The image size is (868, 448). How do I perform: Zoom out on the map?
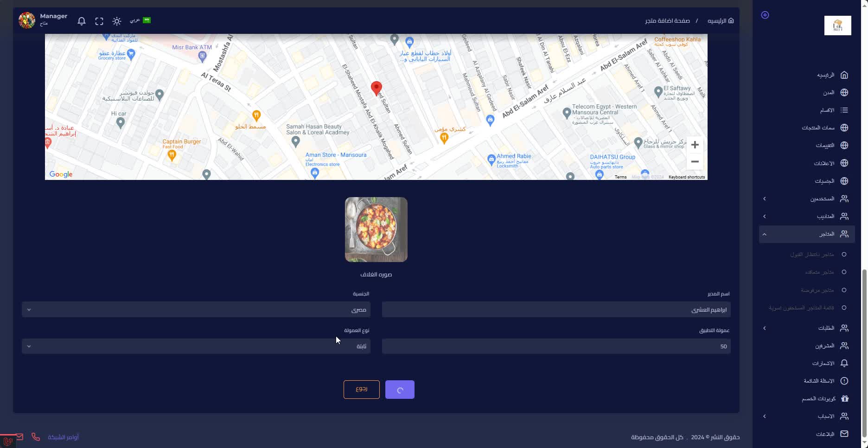click(695, 162)
